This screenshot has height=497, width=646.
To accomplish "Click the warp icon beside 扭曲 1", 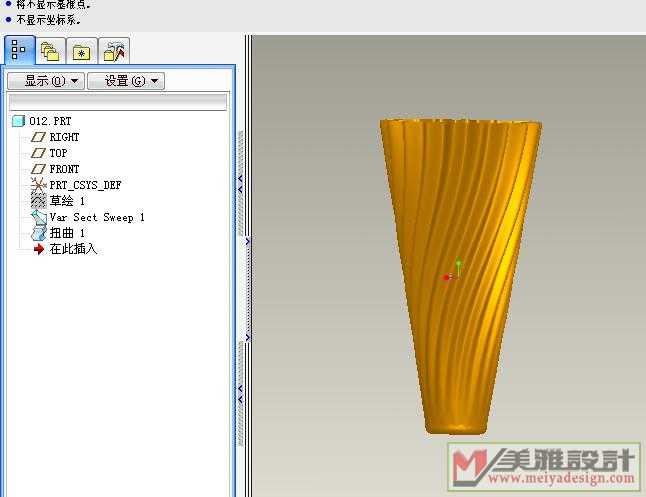I will [x=39, y=233].
